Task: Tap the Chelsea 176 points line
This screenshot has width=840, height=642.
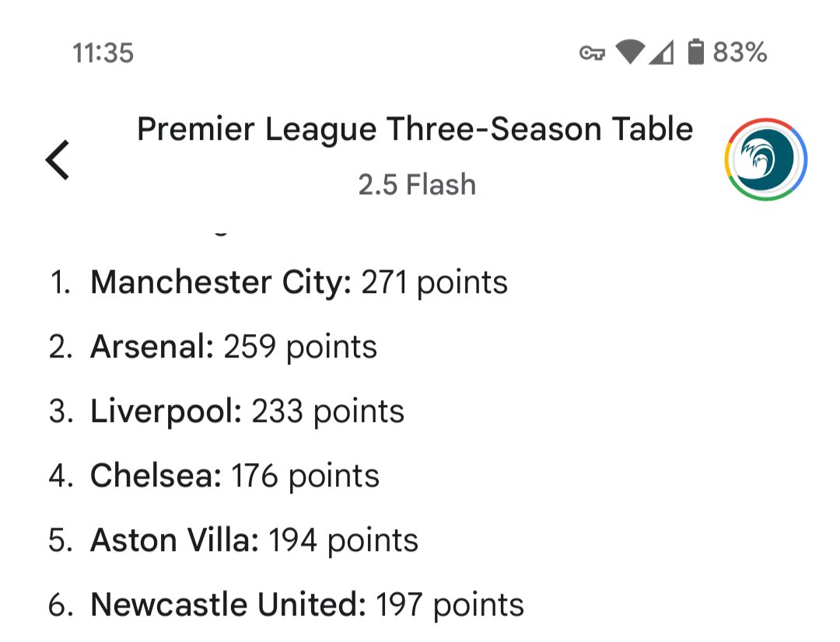Action: [214, 476]
